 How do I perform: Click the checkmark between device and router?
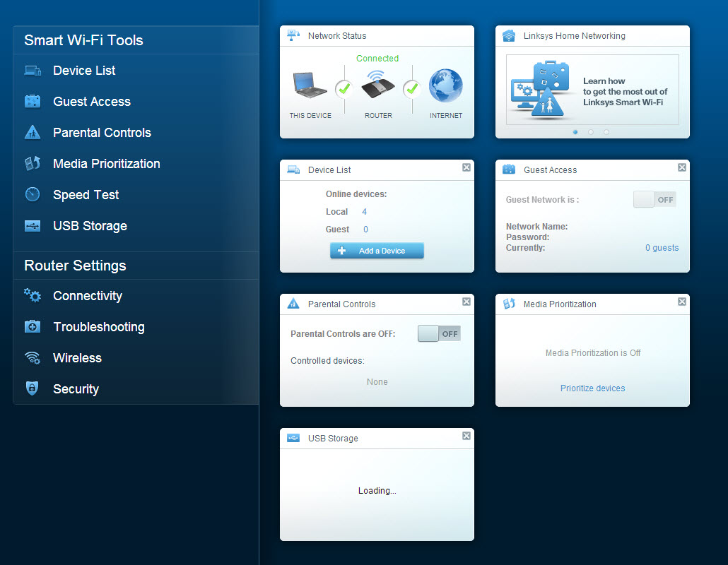(x=344, y=88)
